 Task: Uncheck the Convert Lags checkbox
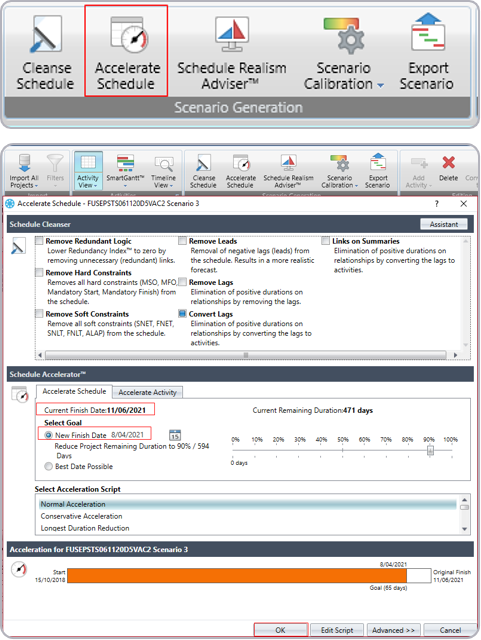click(x=183, y=314)
